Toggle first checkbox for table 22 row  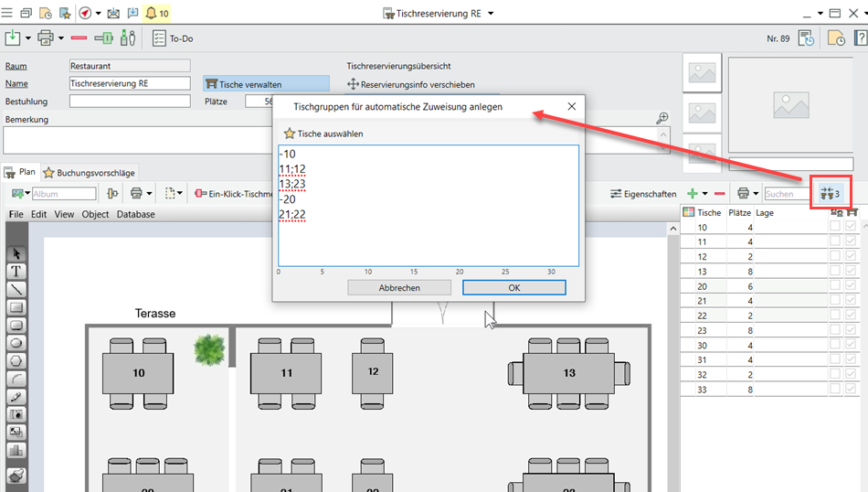pyautogui.click(x=835, y=316)
